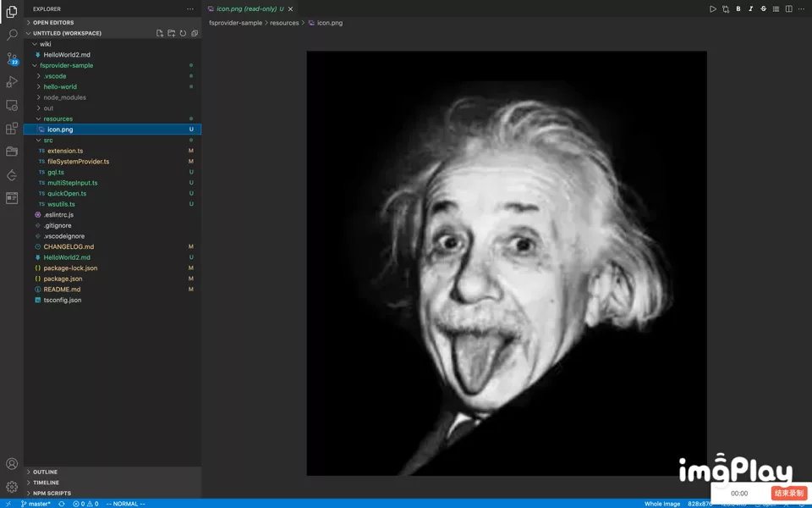Image resolution: width=812 pixels, height=508 pixels.
Task: Click the New File icon in explorer header
Action: [x=160, y=33]
